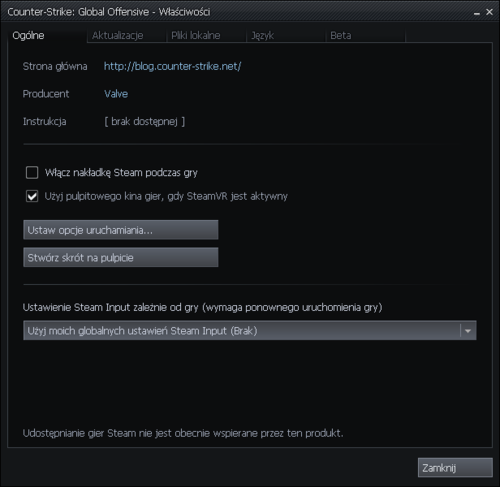Expand the Steam Input dropdown arrow
The image size is (500, 487).
point(468,331)
